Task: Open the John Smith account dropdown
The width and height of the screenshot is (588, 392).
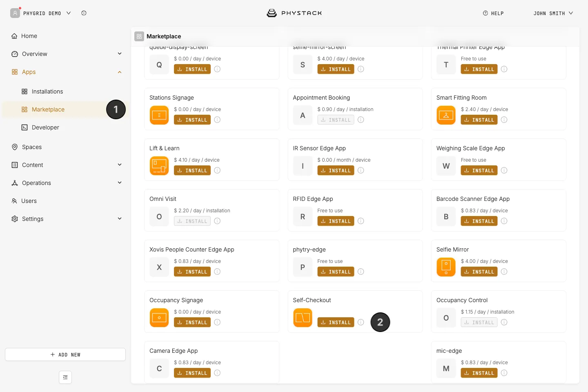Action: 553,13
